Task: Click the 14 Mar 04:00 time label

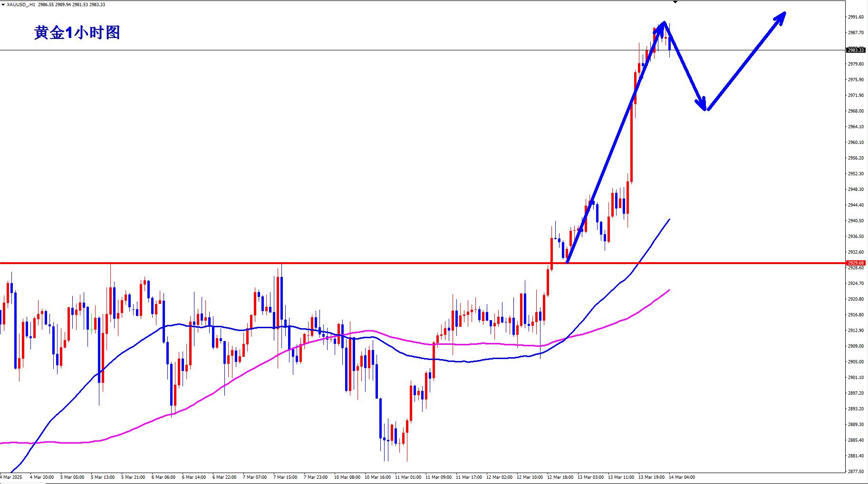Action: (682, 477)
